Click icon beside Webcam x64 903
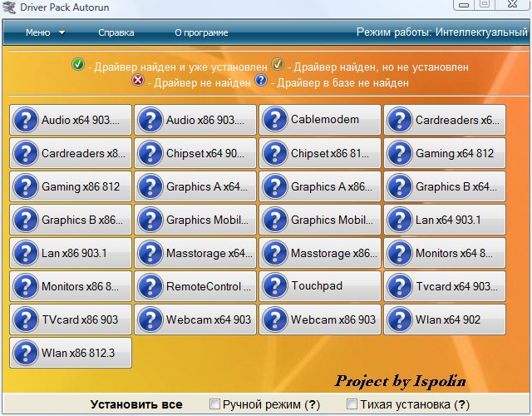The width and height of the screenshot is (532, 416). [x=150, y=320]
